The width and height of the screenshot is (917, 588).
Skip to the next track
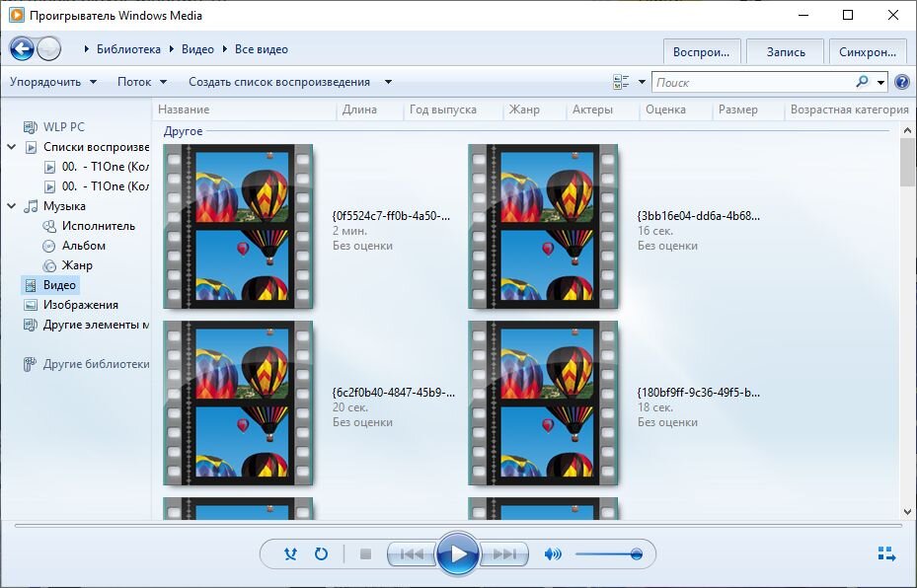504,553
